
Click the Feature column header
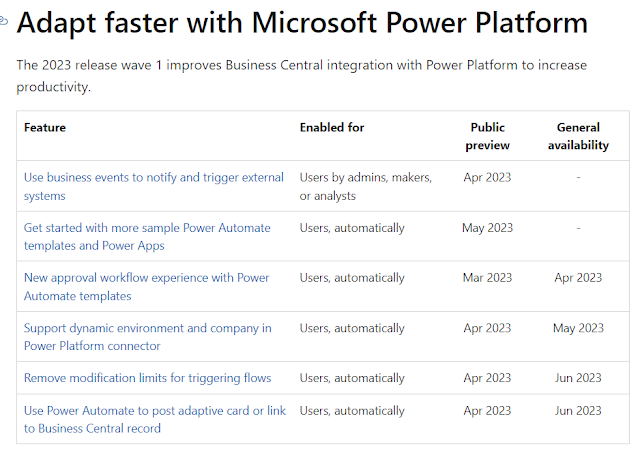pyautogui.click(x=45, y=128)
